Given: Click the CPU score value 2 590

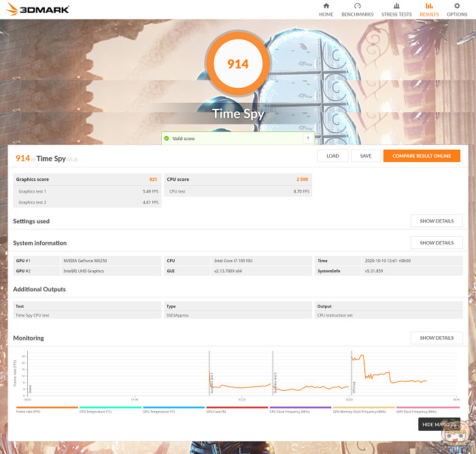Looking at the screenshot, I should pyautogui.click(x=302, y=179).
